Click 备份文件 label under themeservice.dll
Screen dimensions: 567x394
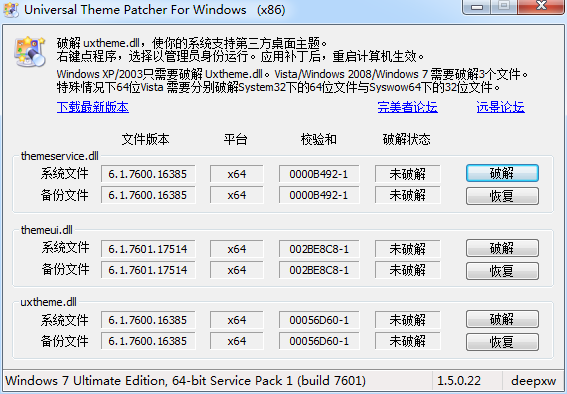pyautogui.click(x=64, y=195)
